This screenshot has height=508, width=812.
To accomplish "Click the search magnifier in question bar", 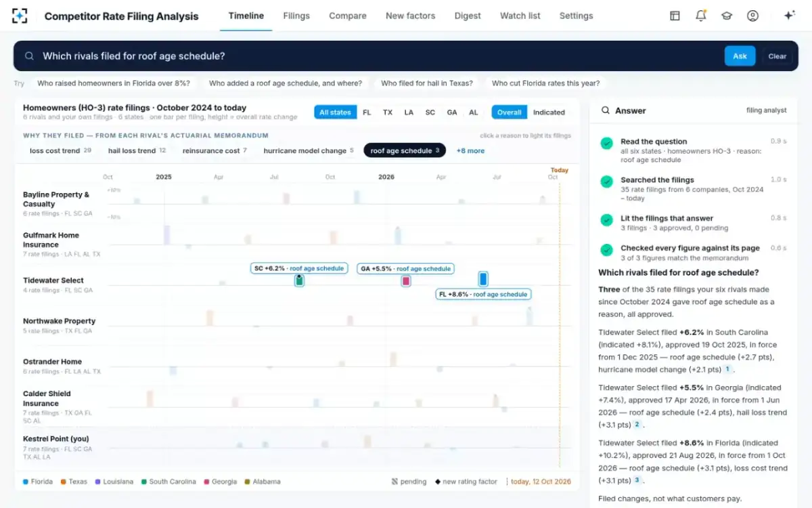I will [x=29, y=56].
